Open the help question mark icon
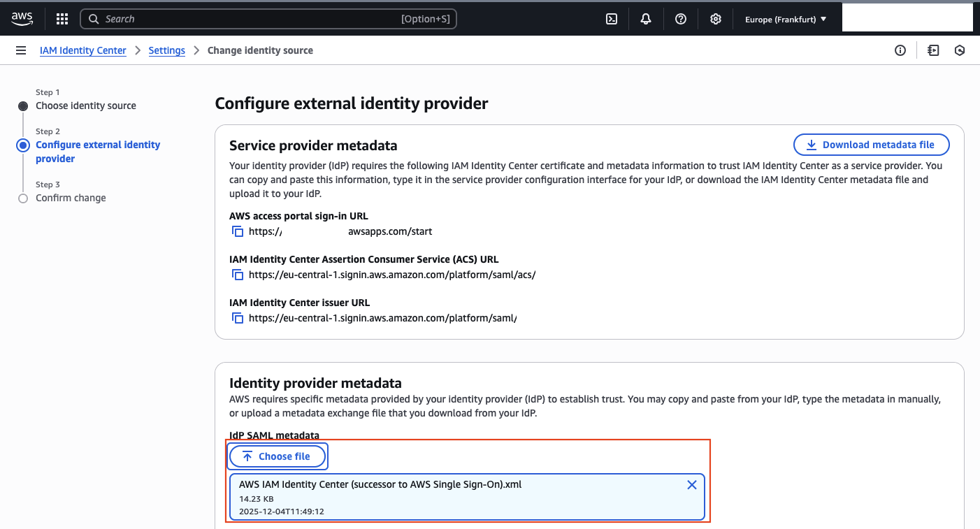Viewport: 980px width, 529px height. (680, 19)
